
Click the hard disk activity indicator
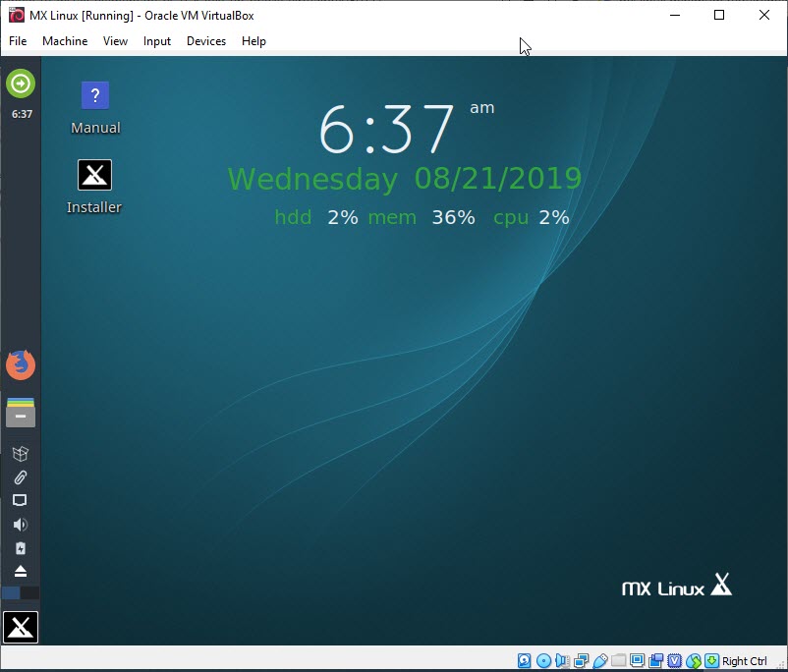click(524, 660)
